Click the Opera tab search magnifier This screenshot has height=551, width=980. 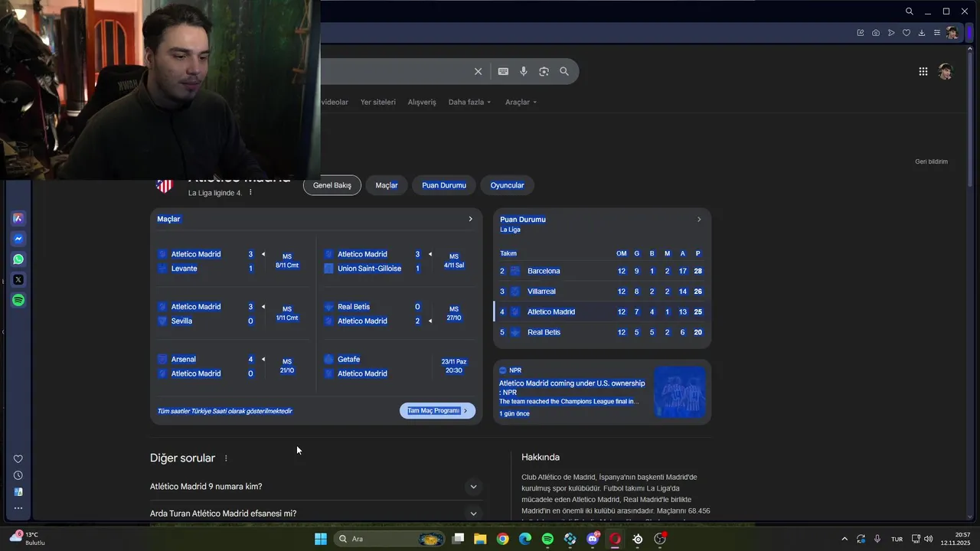(909, 11)
